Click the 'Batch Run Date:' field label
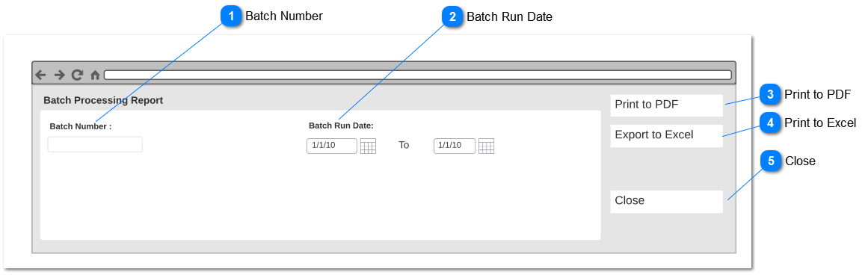This screenshot has width=868, height=275. 341,126
